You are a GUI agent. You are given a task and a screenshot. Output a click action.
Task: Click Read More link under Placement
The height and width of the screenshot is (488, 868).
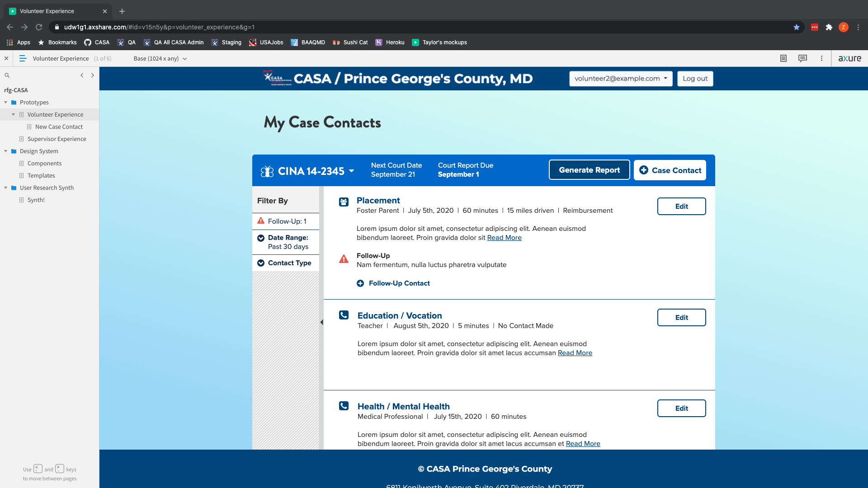pyautogui.click(x=504, y=238)
